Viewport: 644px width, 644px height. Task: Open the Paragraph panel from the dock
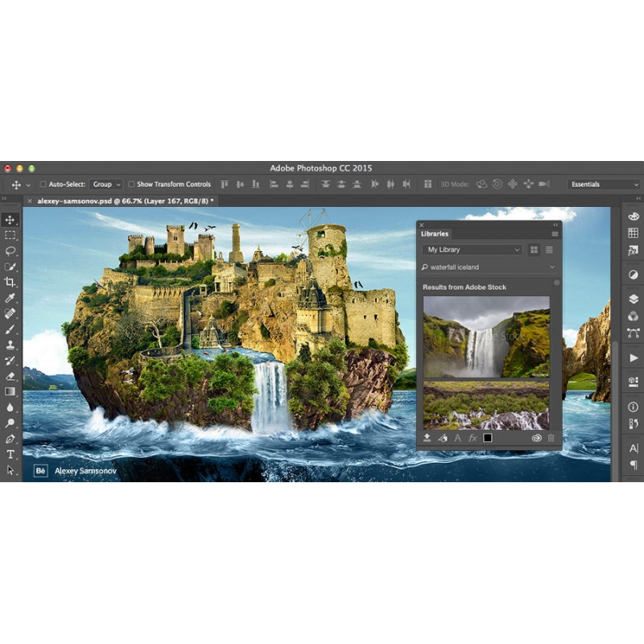pyautogui.click(x=634, y=465)
